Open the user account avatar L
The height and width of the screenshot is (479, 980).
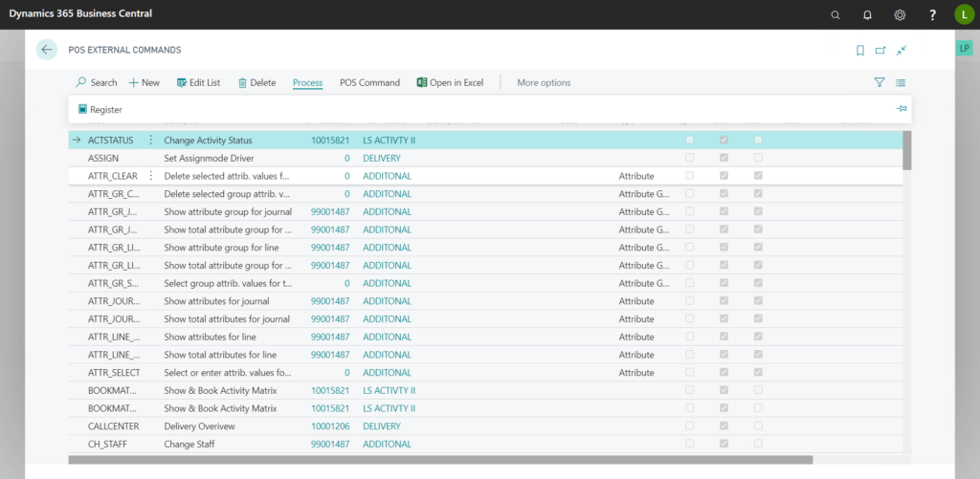pos(965,14)
